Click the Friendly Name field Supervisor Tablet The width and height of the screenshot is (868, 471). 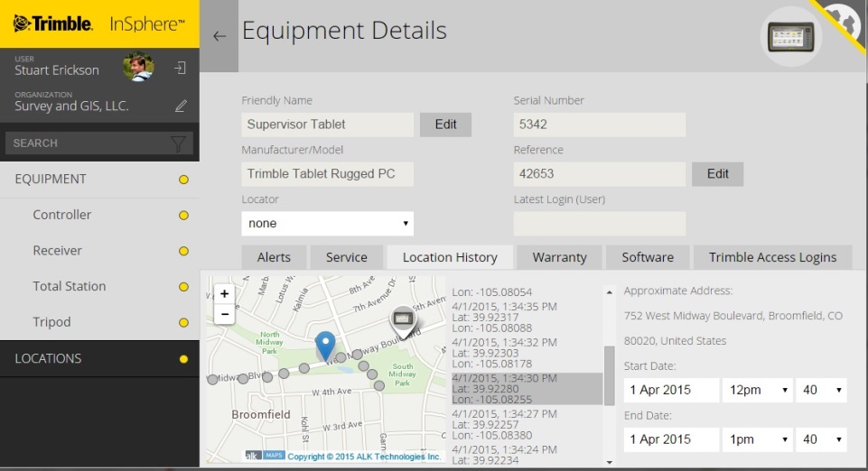327,125
